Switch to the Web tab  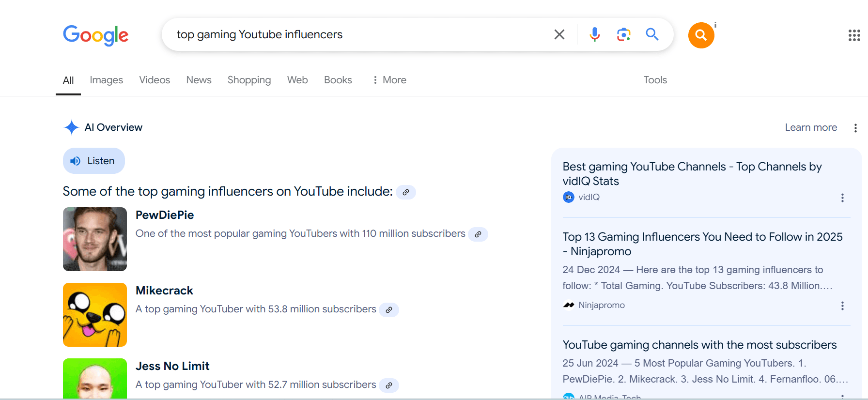tap(297, 80)
